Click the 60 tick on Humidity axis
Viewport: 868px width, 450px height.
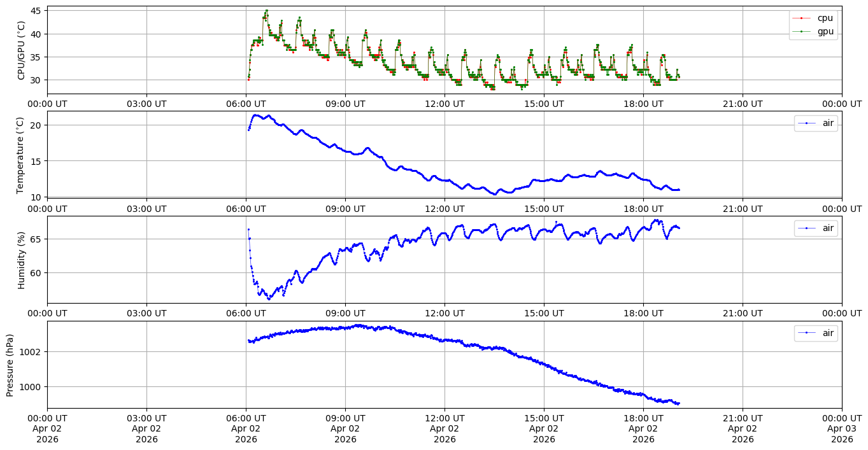[35, 272]
